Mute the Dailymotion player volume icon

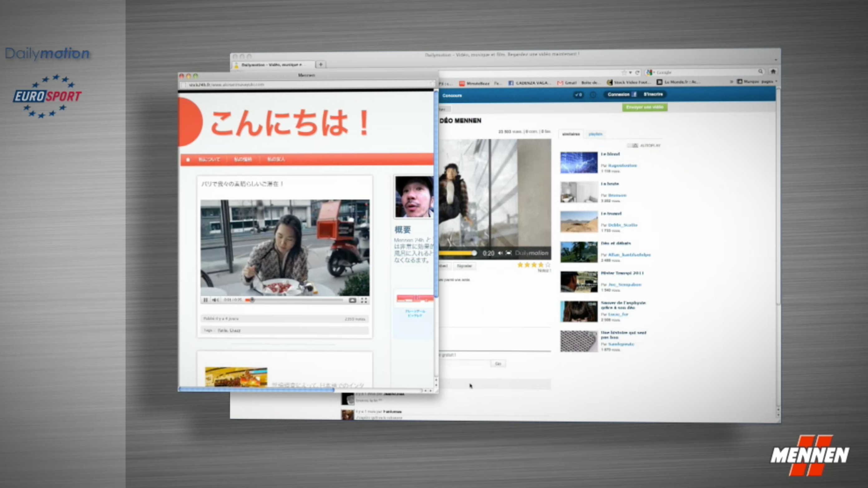click(x=500, y=253)
